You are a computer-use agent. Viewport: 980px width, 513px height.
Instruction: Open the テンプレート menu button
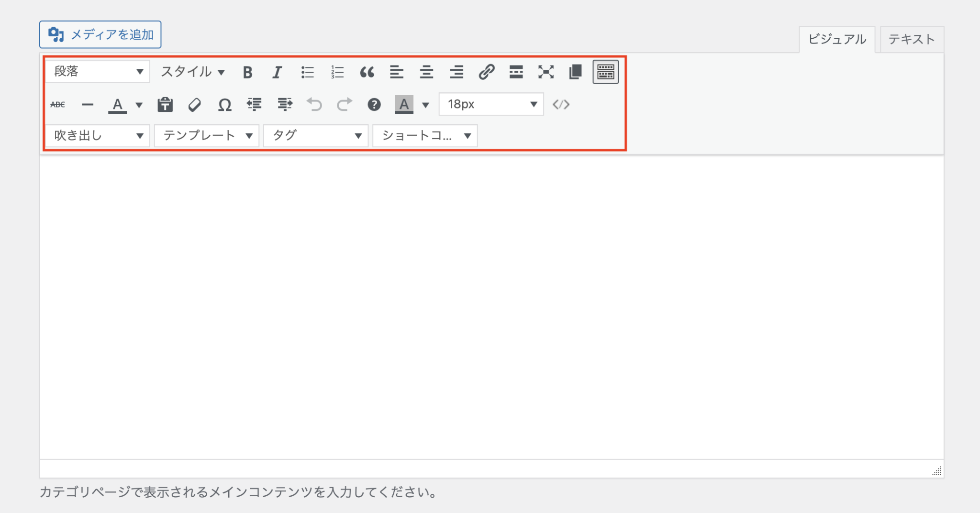207,136
